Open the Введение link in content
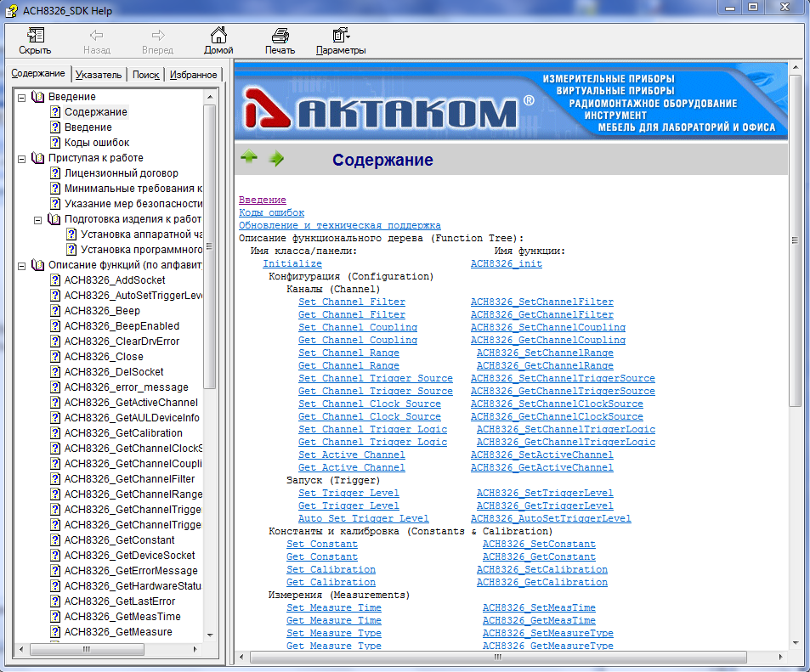 (x=263, y=200)
